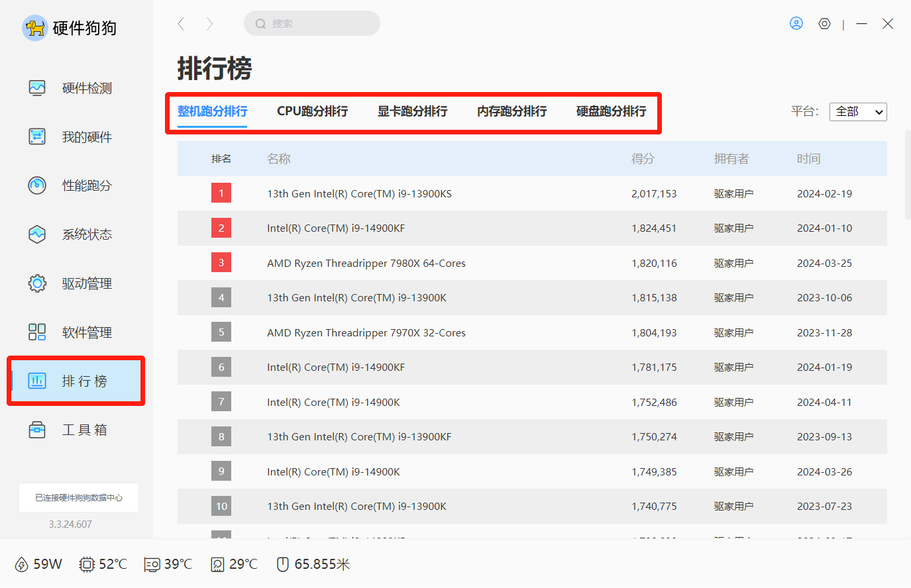This screenshot has width=911, height=588.
Task: Open settings hexagon icon in title bar
Action: click(824, 24)
